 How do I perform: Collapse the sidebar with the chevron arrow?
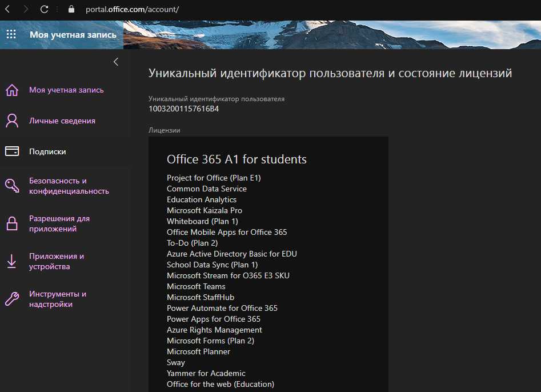[x=116, y=62]
